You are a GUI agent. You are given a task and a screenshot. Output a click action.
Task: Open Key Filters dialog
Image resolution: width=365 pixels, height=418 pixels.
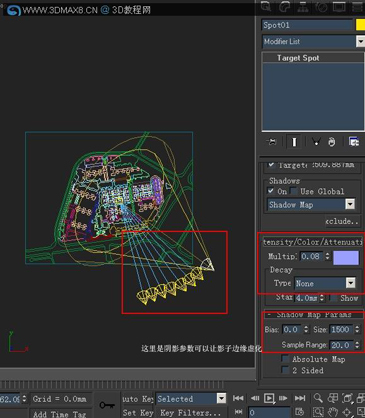coord(190,413)
